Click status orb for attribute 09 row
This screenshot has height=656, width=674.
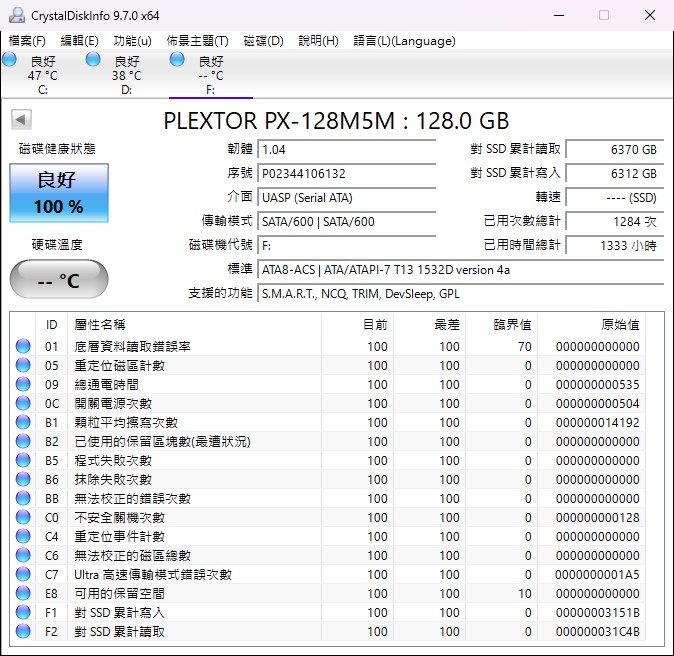23,384
